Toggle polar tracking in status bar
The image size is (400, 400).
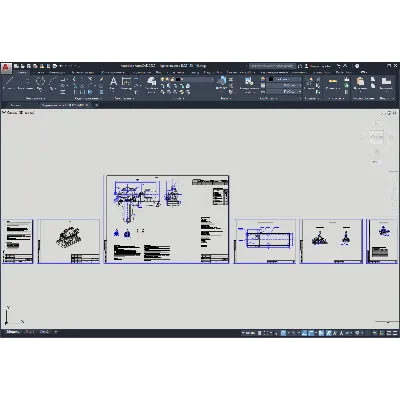coord(283,333)
